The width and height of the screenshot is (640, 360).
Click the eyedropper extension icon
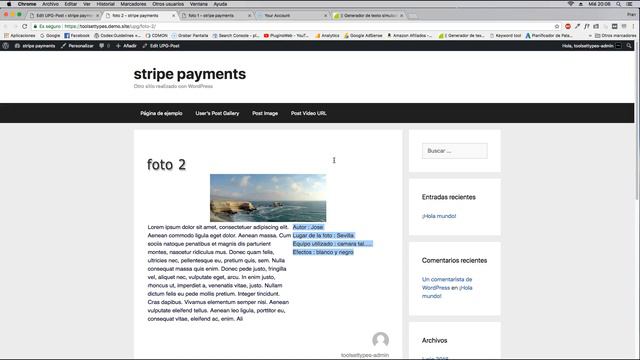pos(577,26)
